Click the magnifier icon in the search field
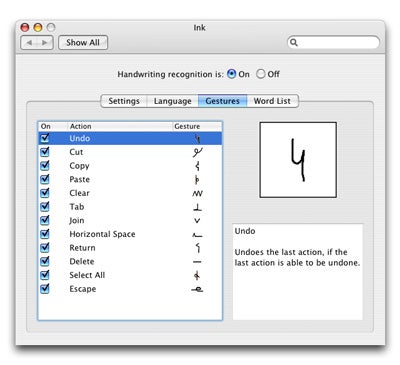This screenshot has height=365, width=400. tap(294, 42)
